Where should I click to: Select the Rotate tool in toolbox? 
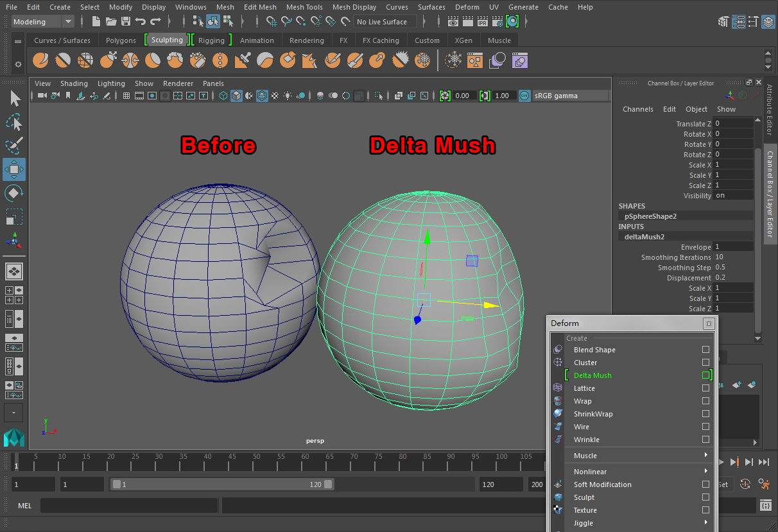[x=14, y=193]
